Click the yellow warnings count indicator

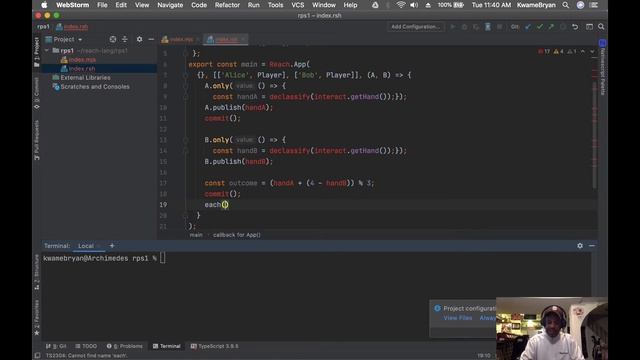pos(558,51)
